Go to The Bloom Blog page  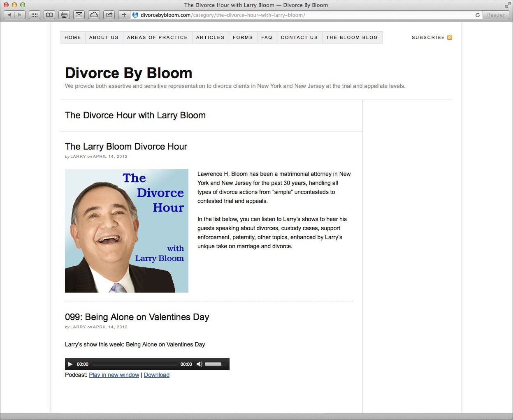tap(352, 37)
